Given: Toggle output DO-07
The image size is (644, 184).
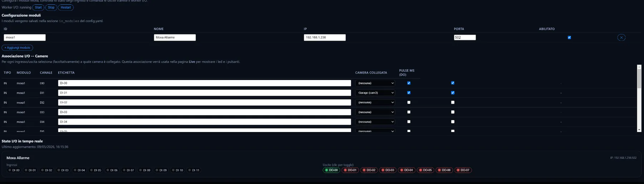Looking at the screenshot, I should click(x=463, y=170).
